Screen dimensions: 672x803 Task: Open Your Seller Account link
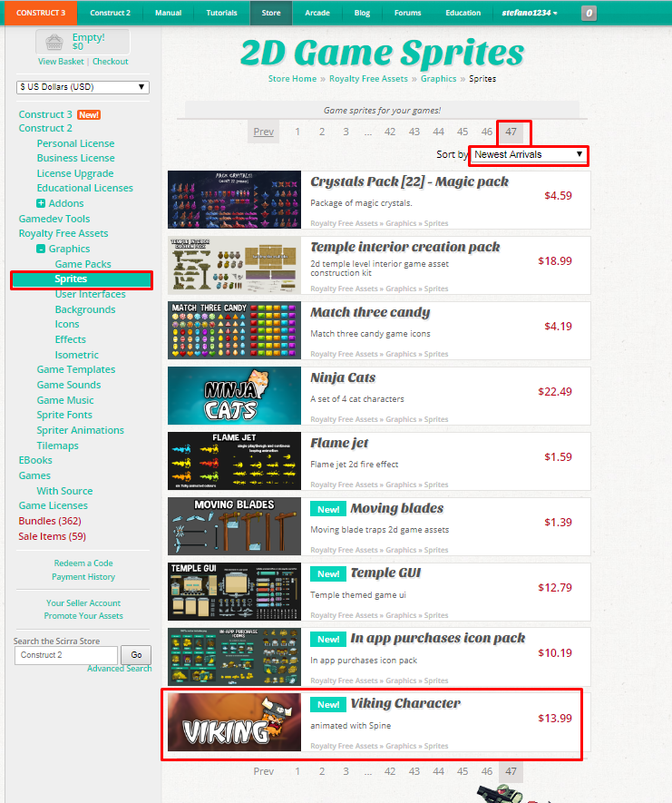pos(83,602)
